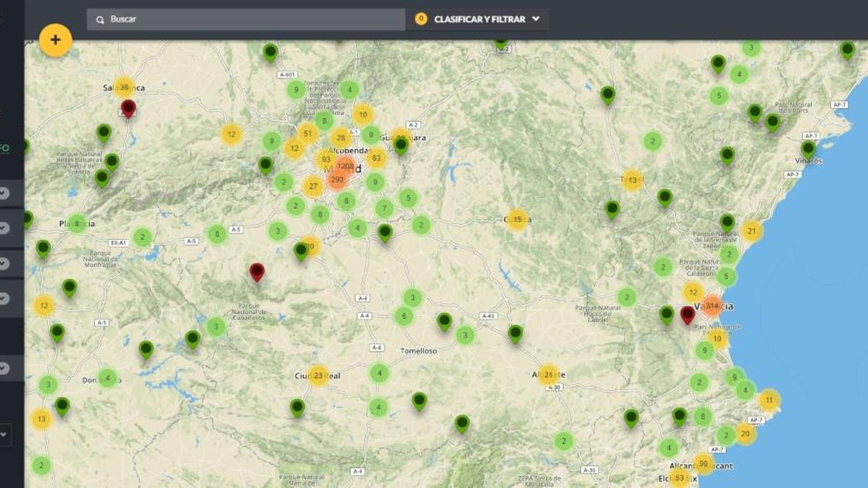The height and width of the screenshot is (488, 868).
Task: Click the 1208 cluster near Madrid
Action: pos(347,166)
